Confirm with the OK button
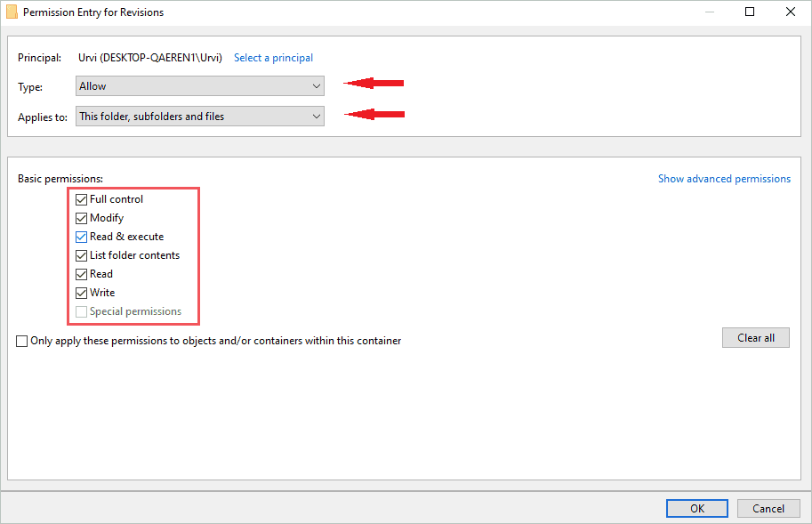The width and height of the screenshot is (812, 524). pos(697,509)
